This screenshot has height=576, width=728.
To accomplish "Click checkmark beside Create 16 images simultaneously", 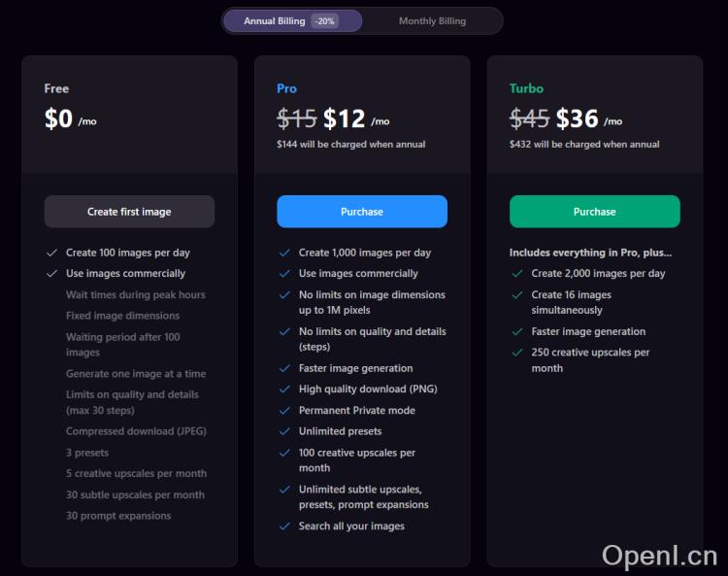I will (x=517, y=295).
